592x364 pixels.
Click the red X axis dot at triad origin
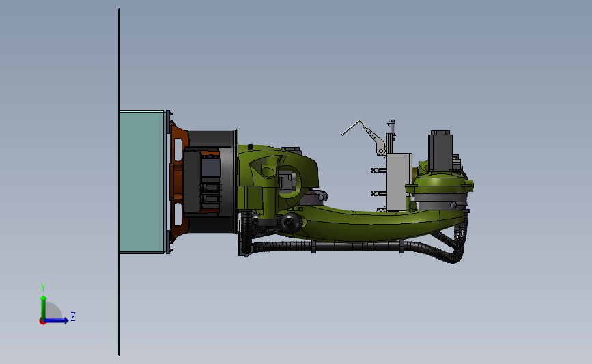42,322
